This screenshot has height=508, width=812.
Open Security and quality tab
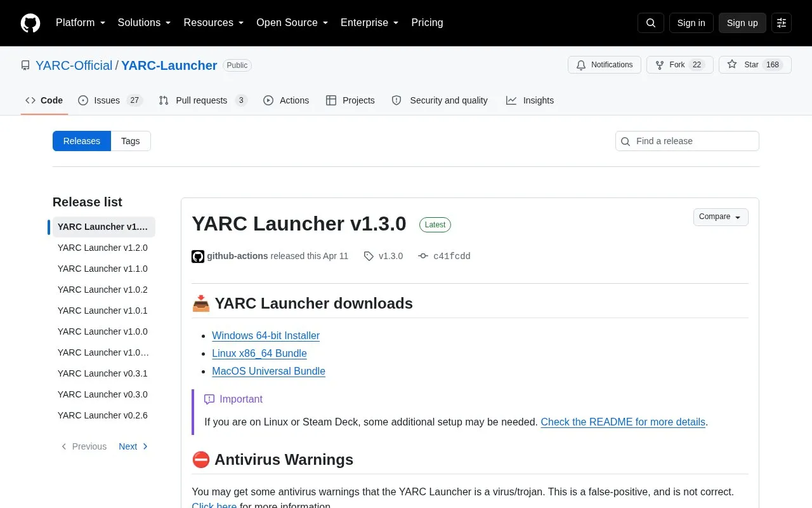tap(440, 100)
